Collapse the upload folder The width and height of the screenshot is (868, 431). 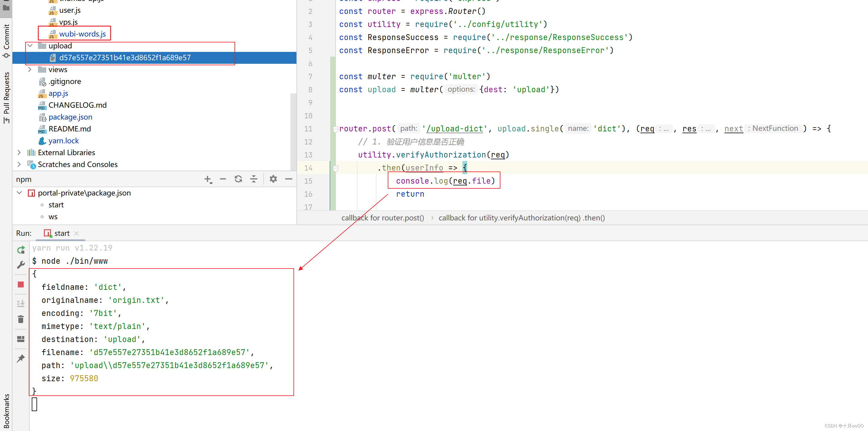point(30,45)
